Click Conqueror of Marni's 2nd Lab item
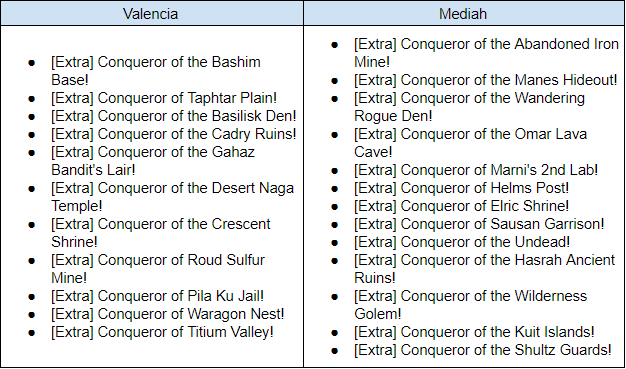The image size is (626, 369). [x=476, y=170]
